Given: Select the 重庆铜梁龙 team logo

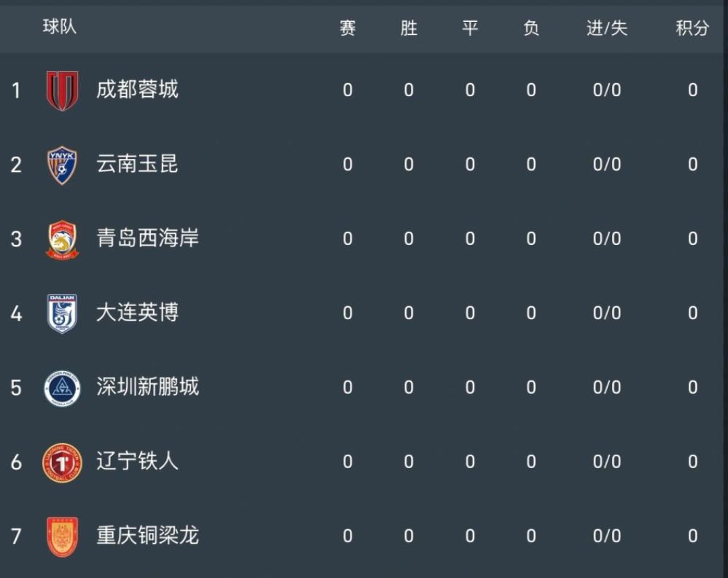Looking at the screenshot, I should tap(61, 536).
